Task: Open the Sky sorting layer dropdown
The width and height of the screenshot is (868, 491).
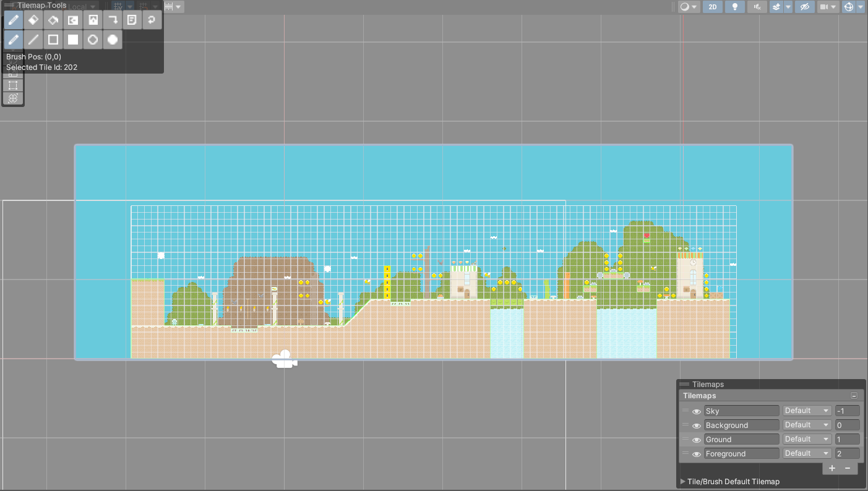Action: [807, 411]
